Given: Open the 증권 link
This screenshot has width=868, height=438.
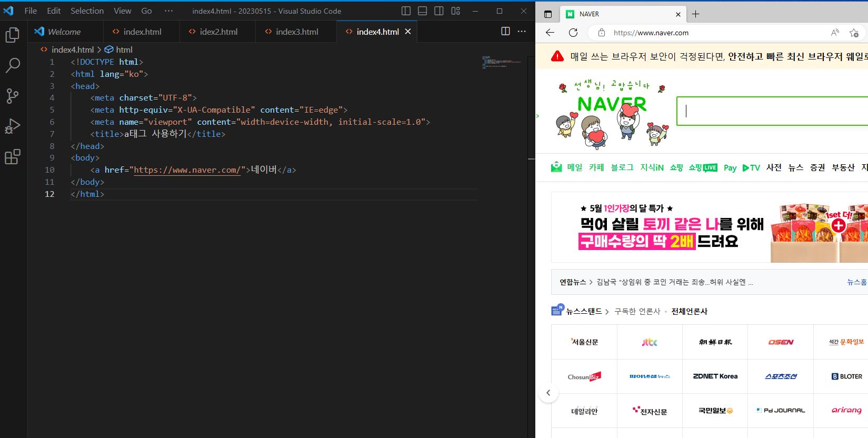Looking at the screenshot, I should (817, 167).
